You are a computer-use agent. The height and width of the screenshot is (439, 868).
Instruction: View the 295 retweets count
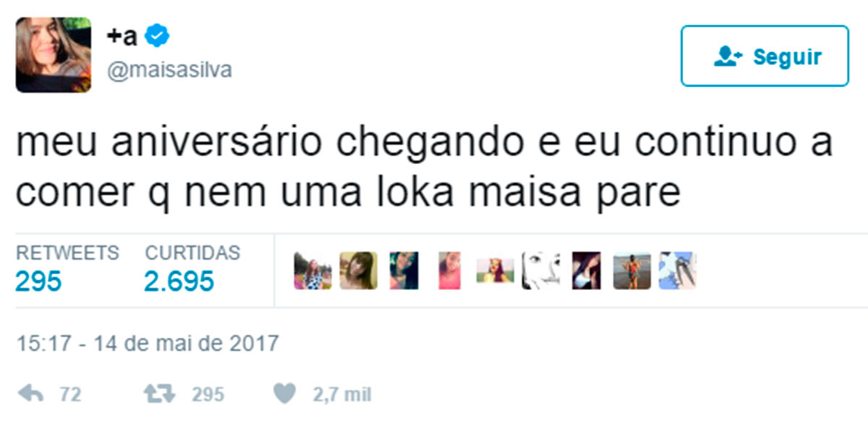click(x=38, y=281)
